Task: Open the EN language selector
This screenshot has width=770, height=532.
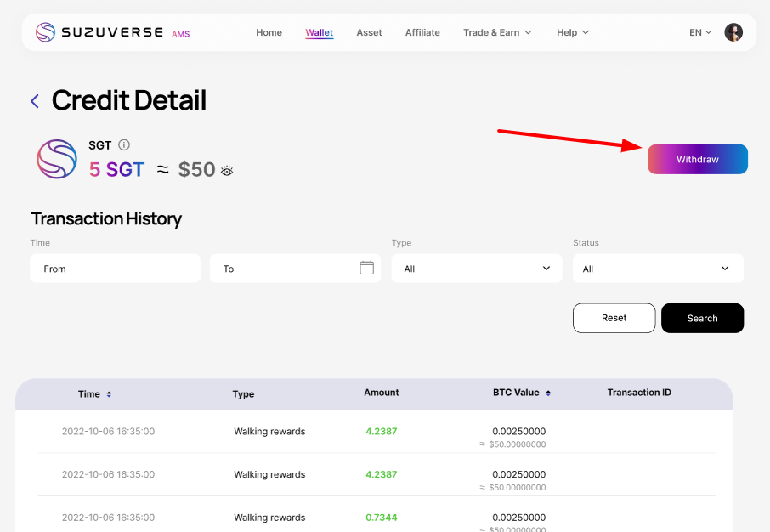Action: pyautogui.click(x=700, y=32)
